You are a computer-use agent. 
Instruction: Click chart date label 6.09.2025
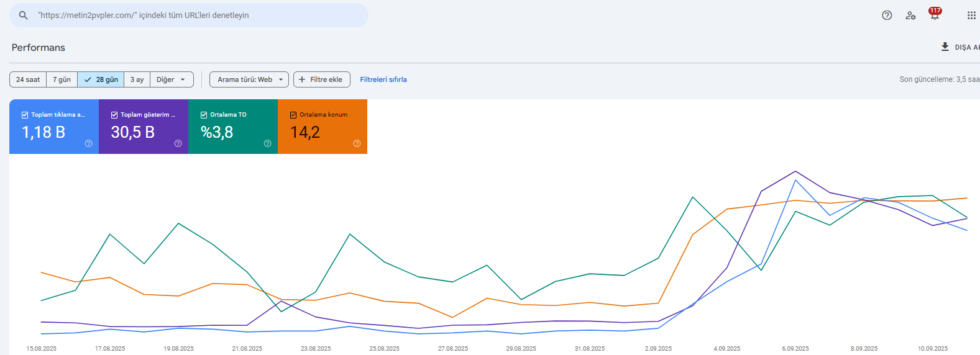click(x=795, y=349)
